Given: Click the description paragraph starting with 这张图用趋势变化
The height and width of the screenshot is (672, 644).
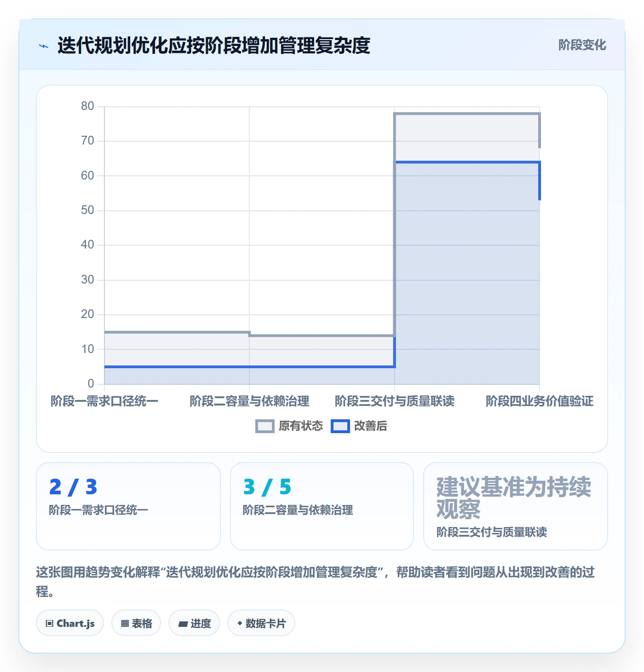Looking at the screenshot, I should pos(316,582).
